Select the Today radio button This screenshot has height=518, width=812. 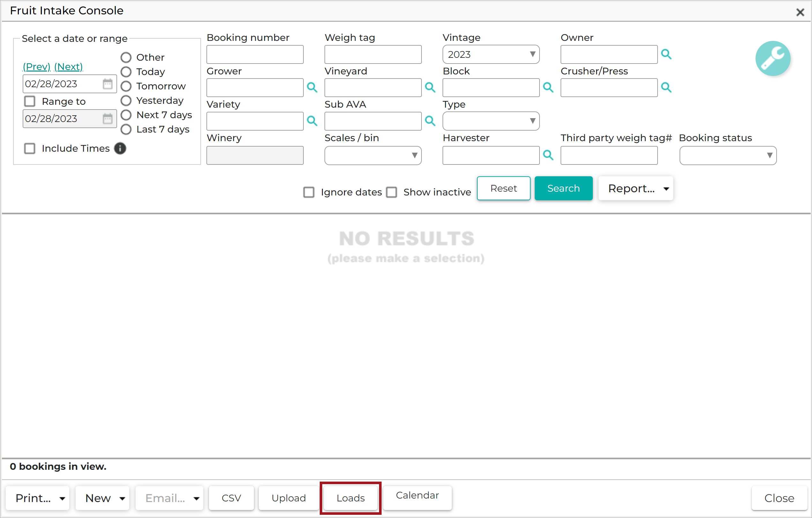[126, 72]
